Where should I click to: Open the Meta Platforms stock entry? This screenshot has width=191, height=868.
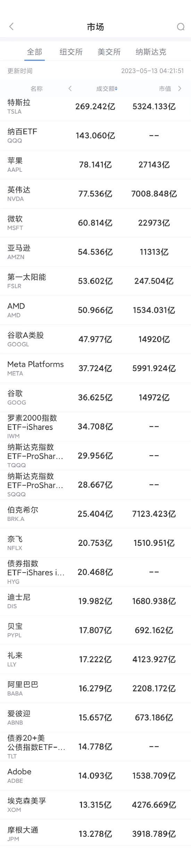coord(95,369)
